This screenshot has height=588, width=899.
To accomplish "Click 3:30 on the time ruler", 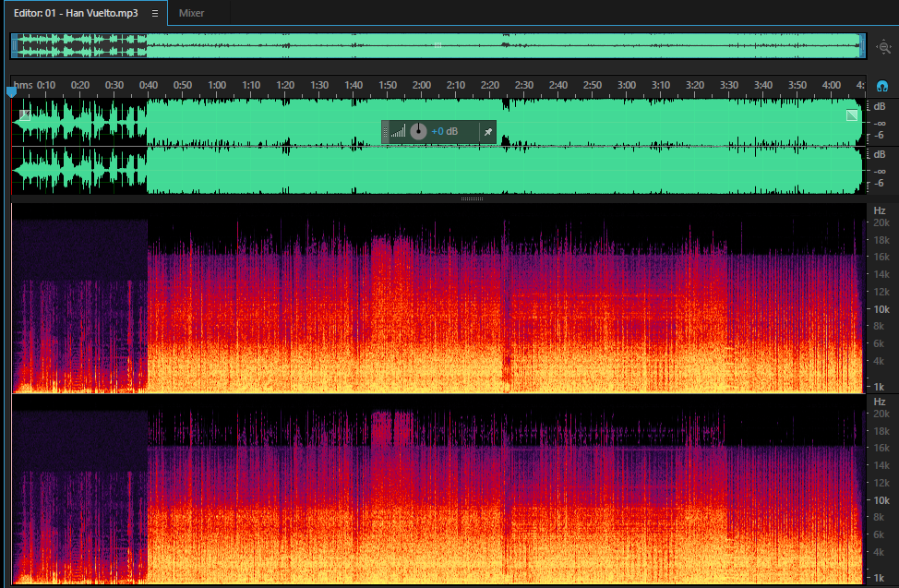I will pyautogui.click(x=729, y=85).
